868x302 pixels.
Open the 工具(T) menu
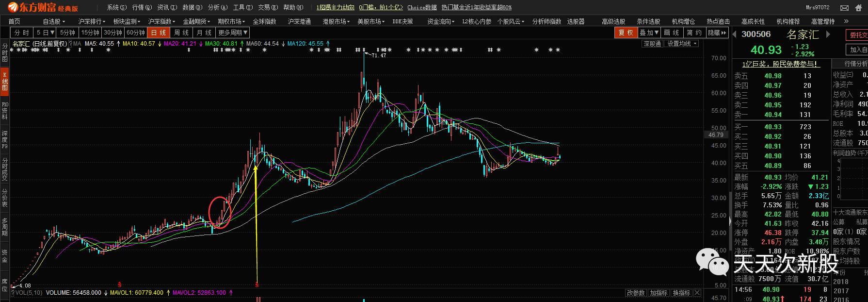(243, 8)
